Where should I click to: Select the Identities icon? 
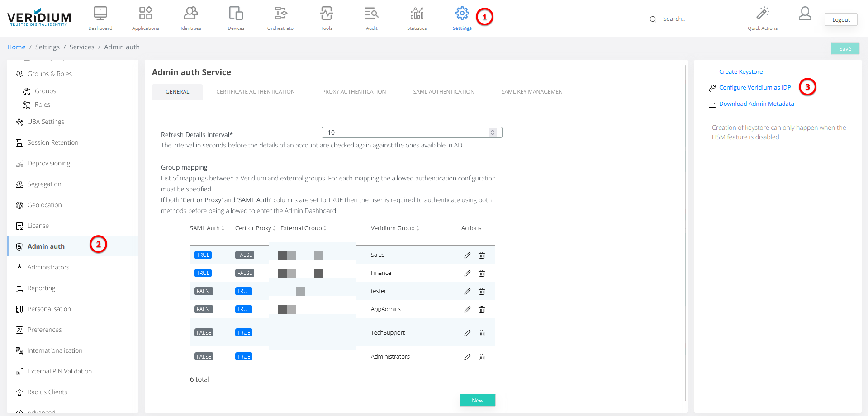pyautogui.click(x=190, y=17)
